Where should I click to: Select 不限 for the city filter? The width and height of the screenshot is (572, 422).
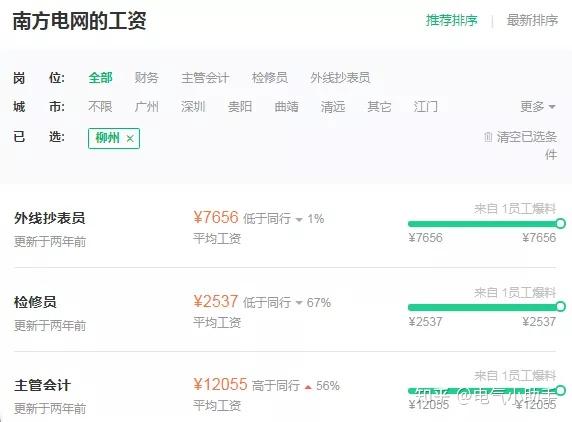[100, 107]
